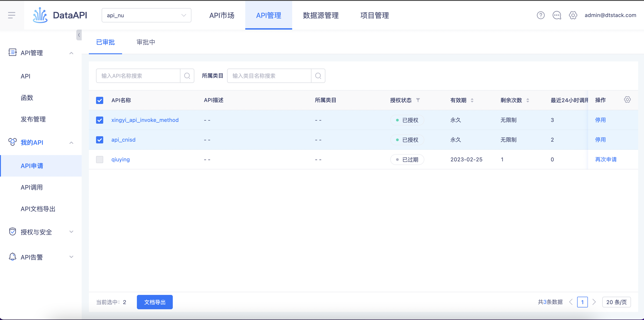The height and width of the screenshot is (320, 644).
Task: Click 停用 for api_cnisd
Action: (600, 140)
